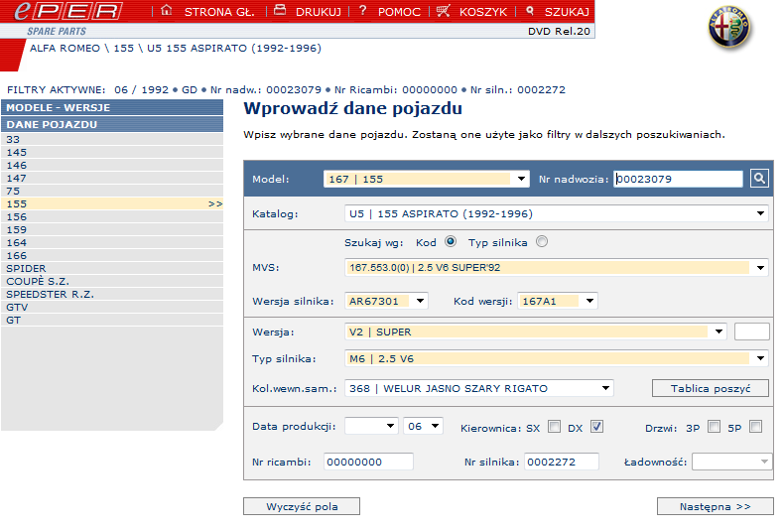784x532 pixels.
Task: Click the question mark help icon
Action: tap(363, 11)
